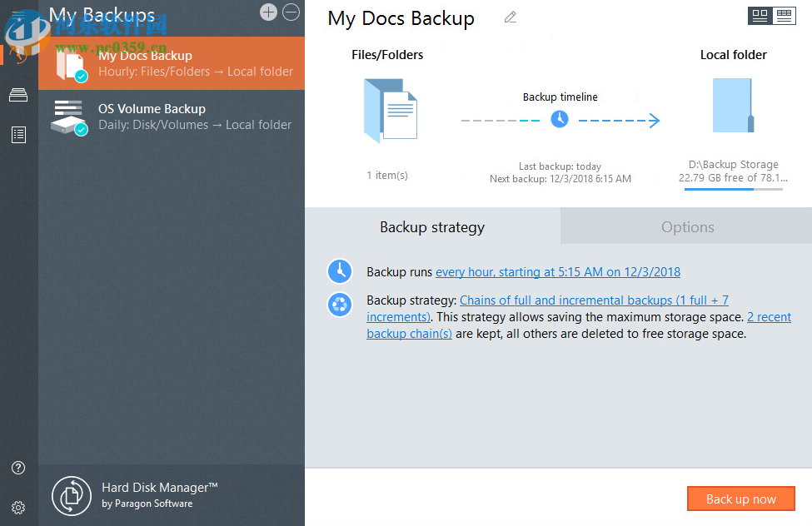
Task: Select the Backup strategy tab
Action: 431,226
